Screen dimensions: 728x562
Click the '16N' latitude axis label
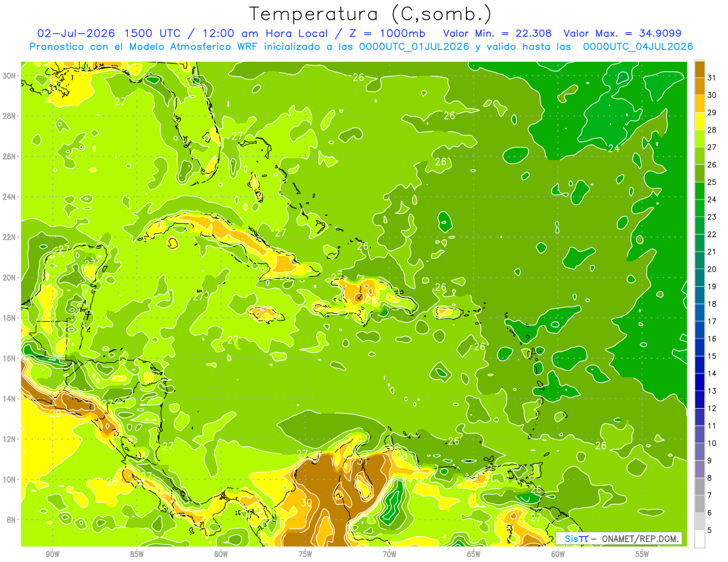pos(10,358)
